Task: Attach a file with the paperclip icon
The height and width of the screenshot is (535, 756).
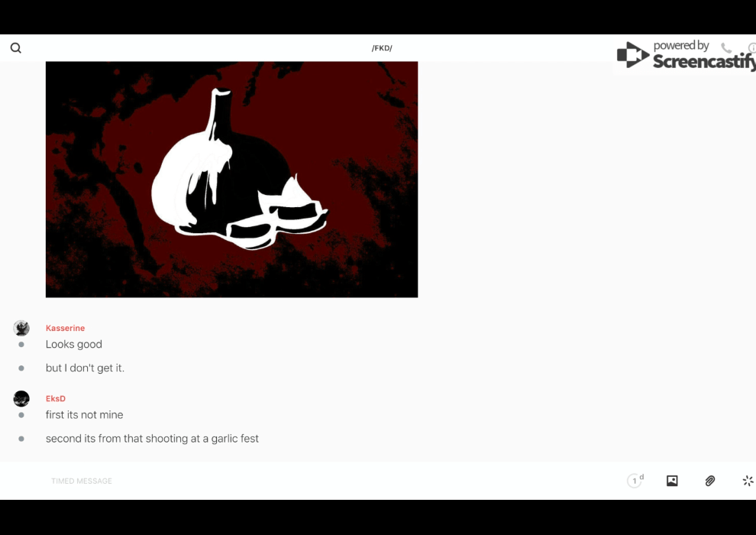Action: pyautogui.click(x=710, y=481)
